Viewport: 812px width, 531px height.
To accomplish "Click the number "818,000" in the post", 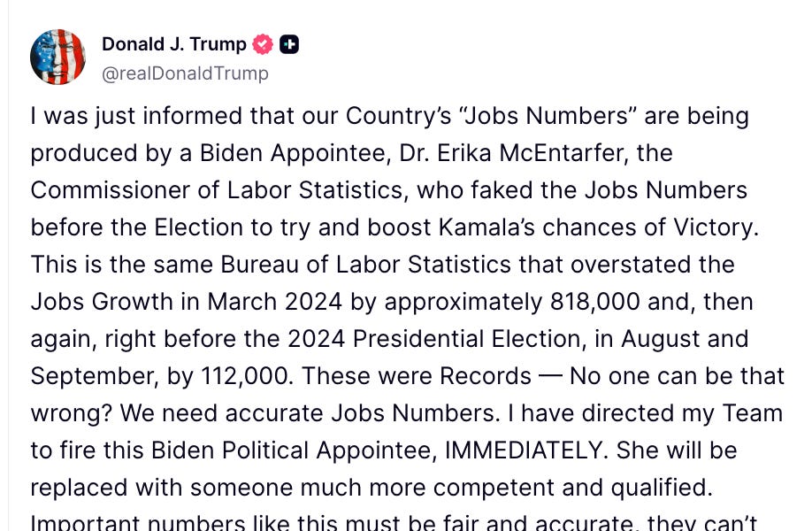I will coord(591,302).
